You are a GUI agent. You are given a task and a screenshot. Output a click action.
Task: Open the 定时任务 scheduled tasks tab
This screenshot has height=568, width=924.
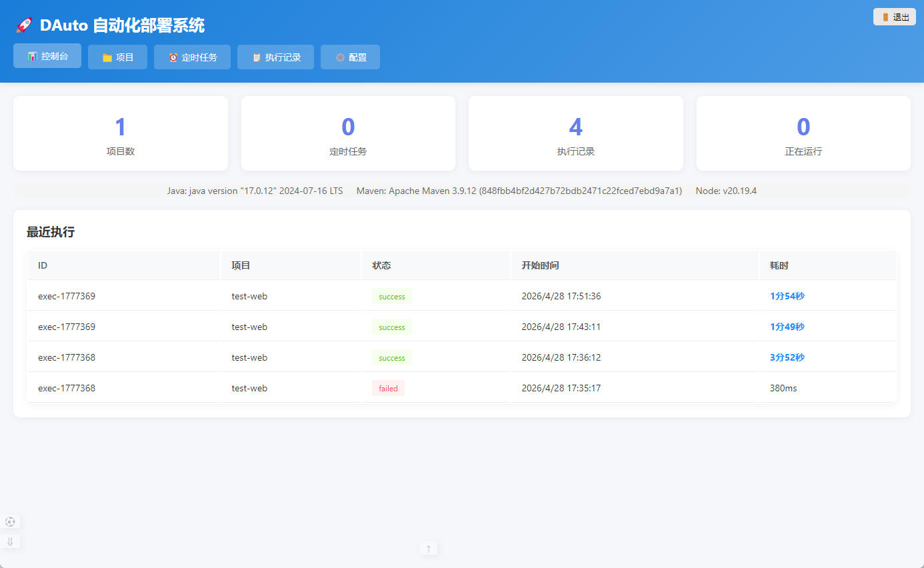192,57
